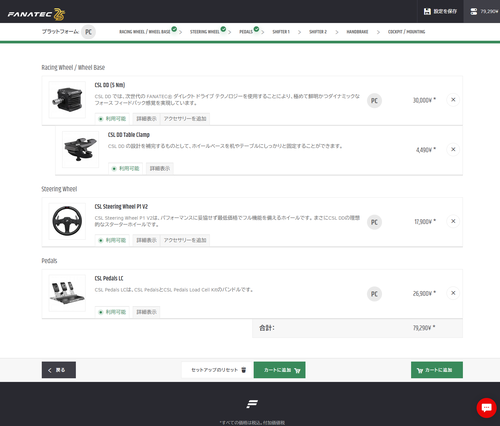Screen dimensions: 500x426
Task: Click availability status on CSL DD Table Clamp
Action: tap(126, 168)
